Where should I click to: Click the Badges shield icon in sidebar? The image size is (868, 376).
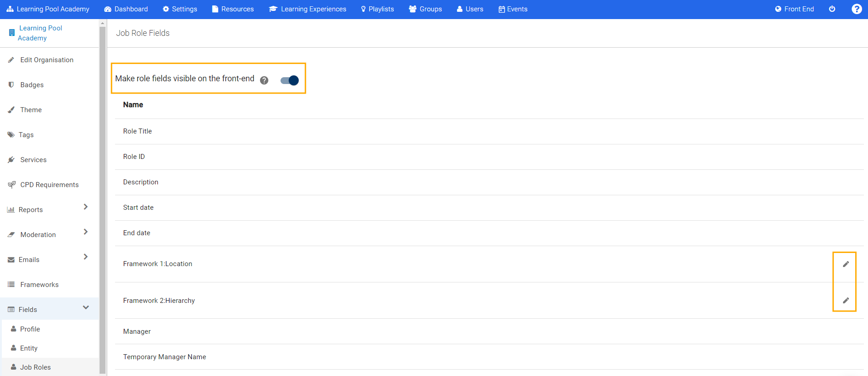(11, 85)
